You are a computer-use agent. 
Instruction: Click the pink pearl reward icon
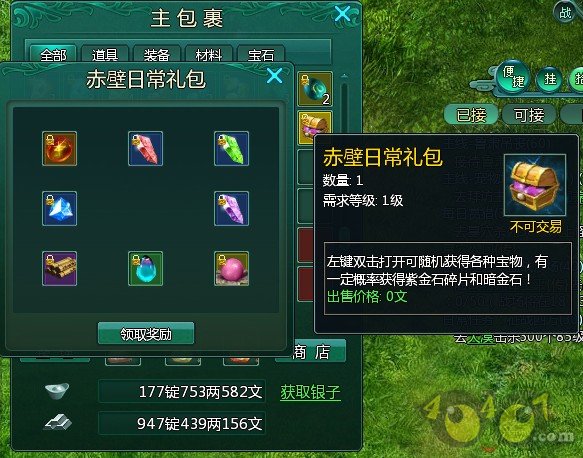pyautogui.click(x=231, y=268)
